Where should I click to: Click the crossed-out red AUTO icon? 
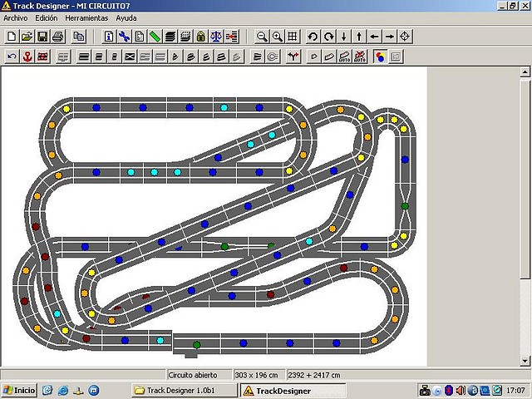coord(360,57)
